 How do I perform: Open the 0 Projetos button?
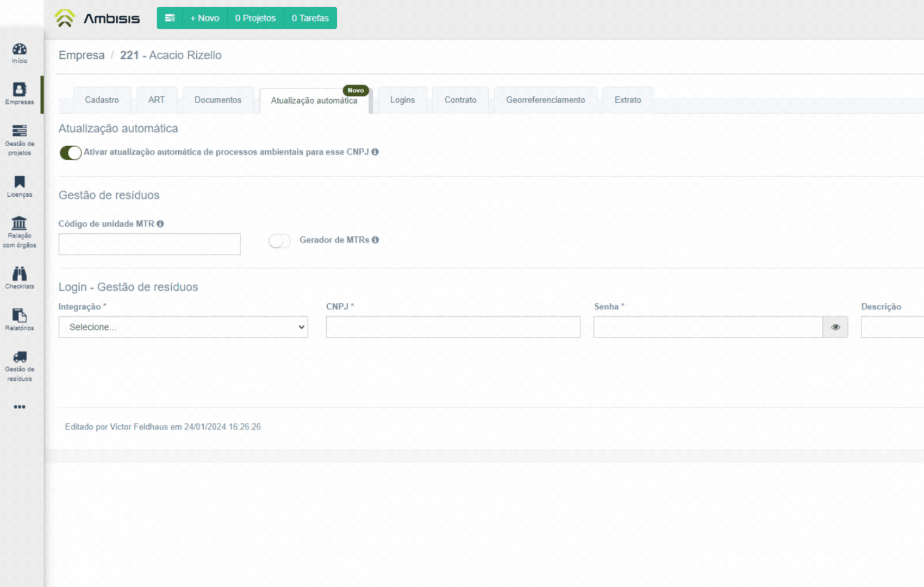coord(255,18)
